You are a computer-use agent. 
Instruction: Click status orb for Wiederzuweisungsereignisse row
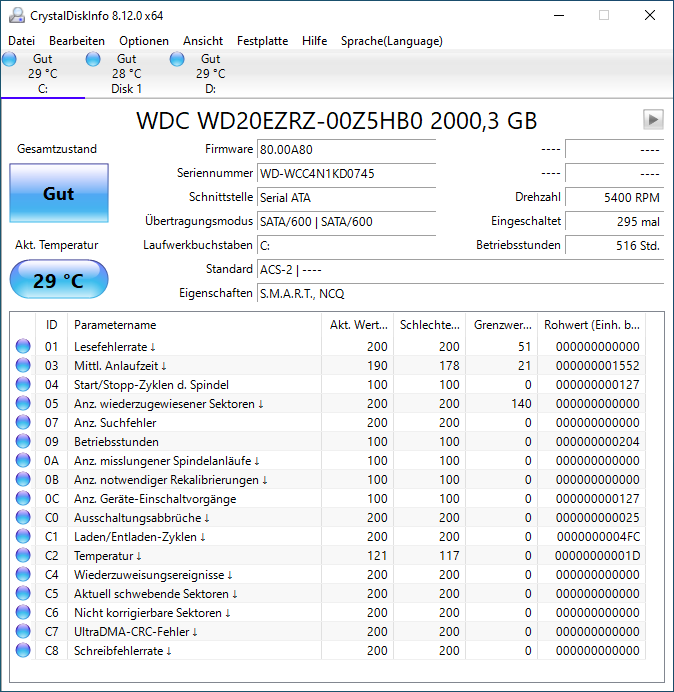(23, 574)
